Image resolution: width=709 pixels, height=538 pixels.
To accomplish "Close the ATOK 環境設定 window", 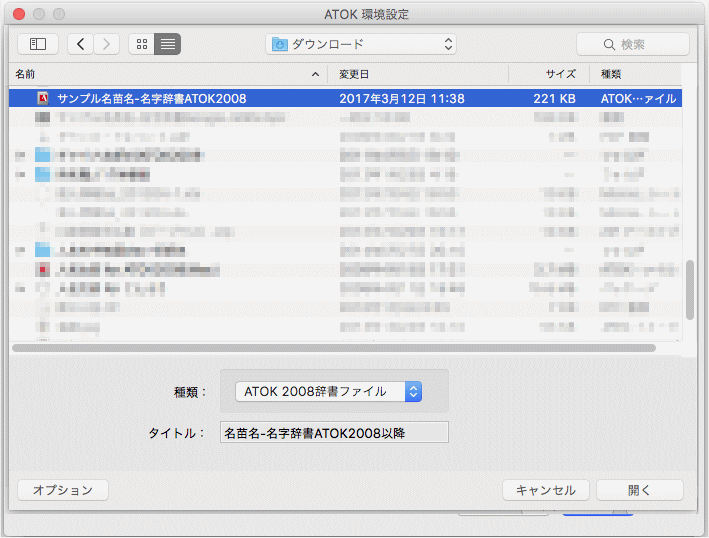I will point(19,14).
